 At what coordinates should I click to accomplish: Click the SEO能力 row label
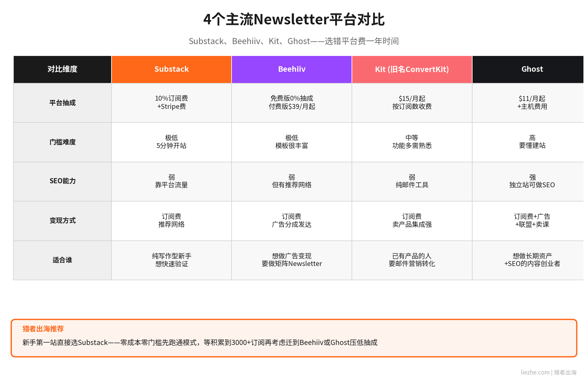[x=62, y=181]
